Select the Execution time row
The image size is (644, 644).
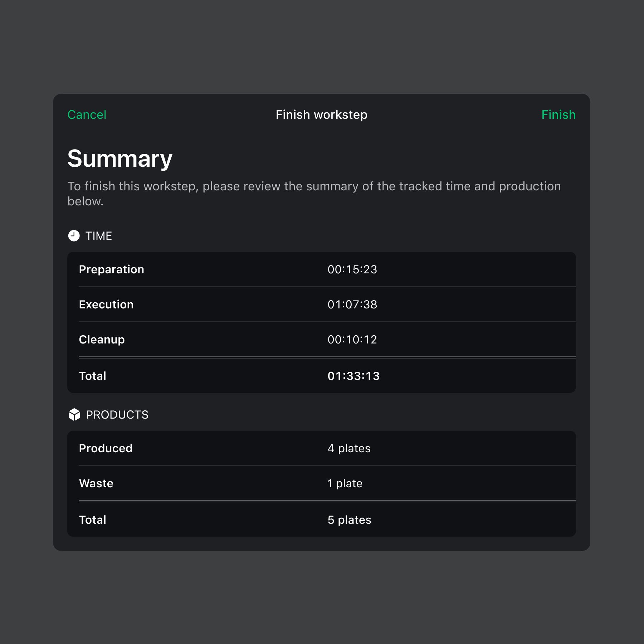(322, 304)
